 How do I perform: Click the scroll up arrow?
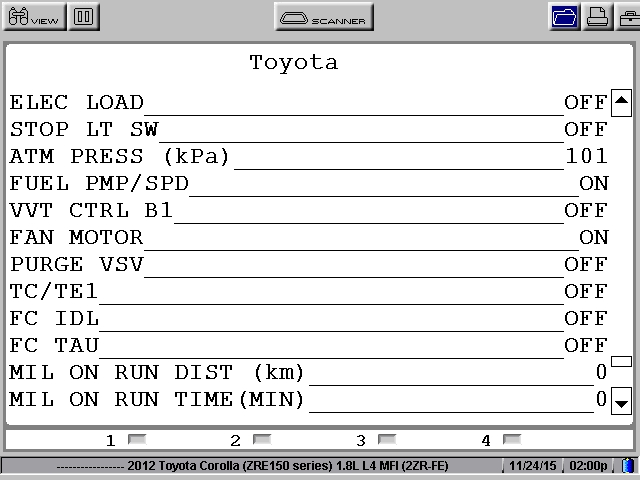(x=621, y=102)
